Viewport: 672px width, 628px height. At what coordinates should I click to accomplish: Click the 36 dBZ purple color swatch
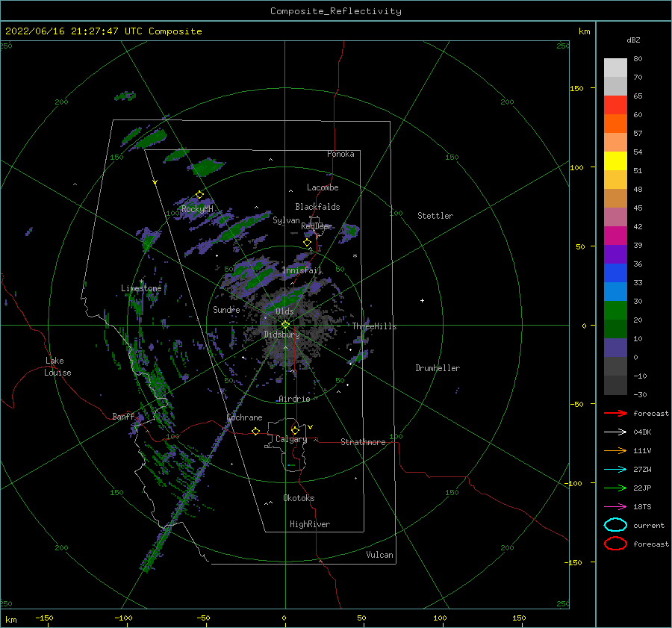[615, 254]
